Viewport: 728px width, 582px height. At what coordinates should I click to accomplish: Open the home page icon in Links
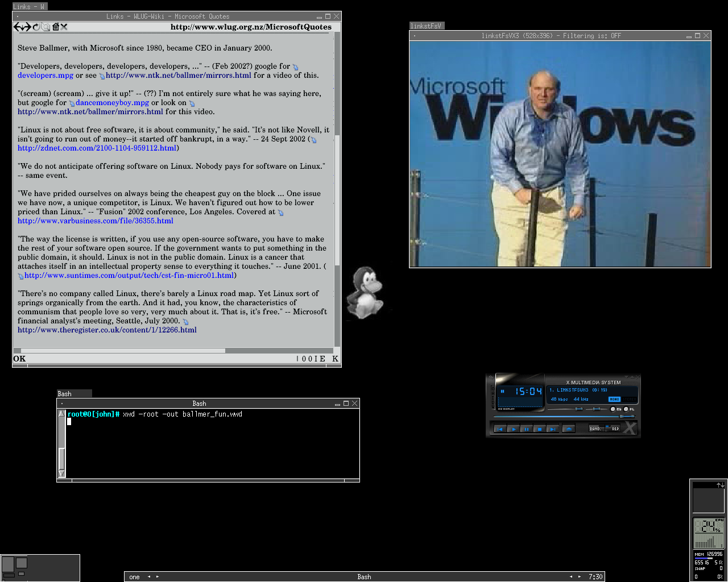(56, 27)
